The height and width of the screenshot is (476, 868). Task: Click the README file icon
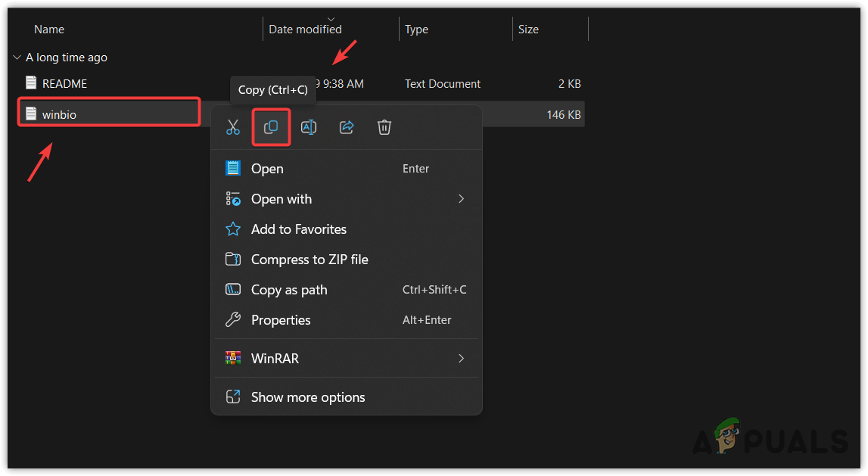(x=31, y=83)
